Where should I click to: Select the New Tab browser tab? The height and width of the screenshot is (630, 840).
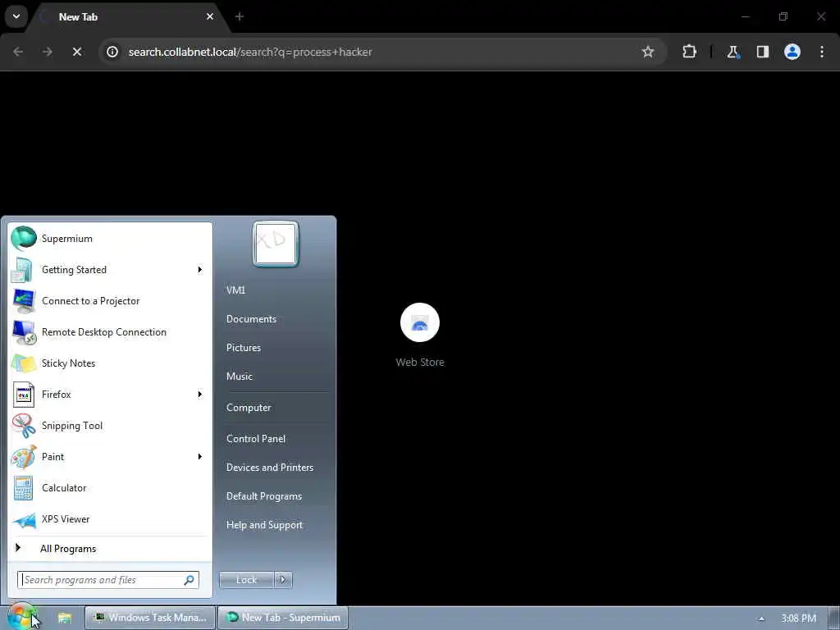click(126, 16)
